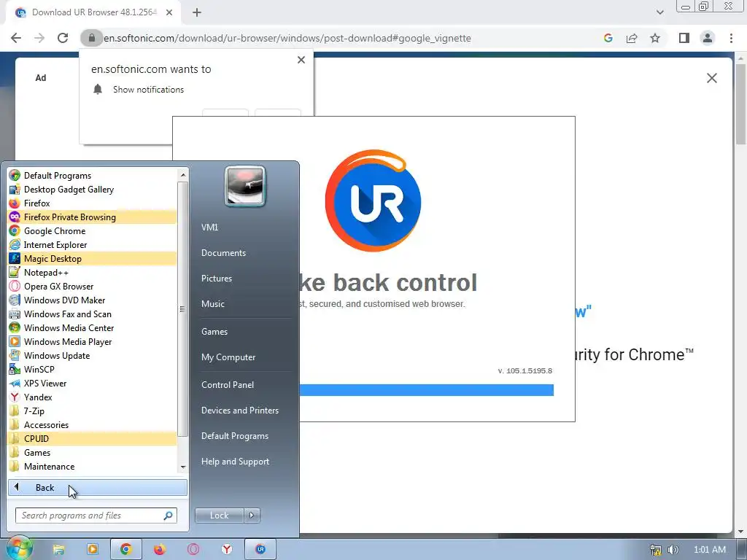Image resolution: width=747 pixels, height=560 pixels.
Task: Open Yandex from the programs list
Action: click(x=93, y=397)
